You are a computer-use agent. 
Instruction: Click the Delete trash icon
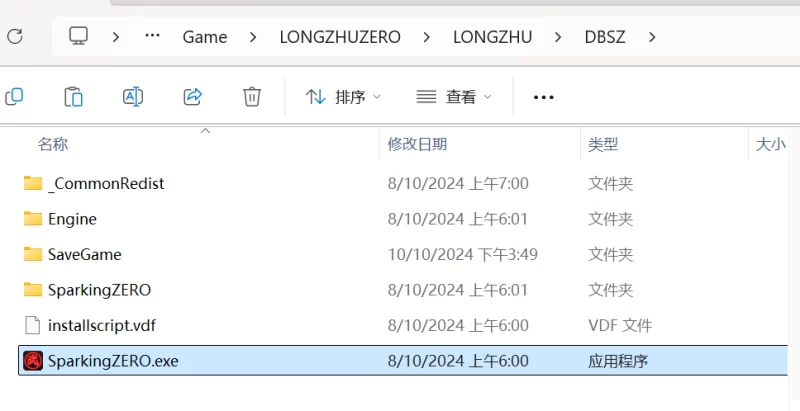[x=252, y=96]
